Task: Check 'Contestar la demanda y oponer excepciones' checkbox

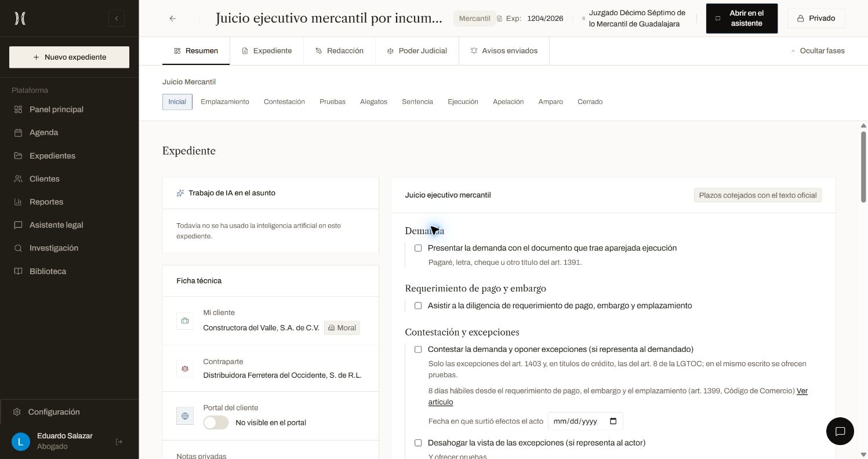Action: (x=418, y=349)
